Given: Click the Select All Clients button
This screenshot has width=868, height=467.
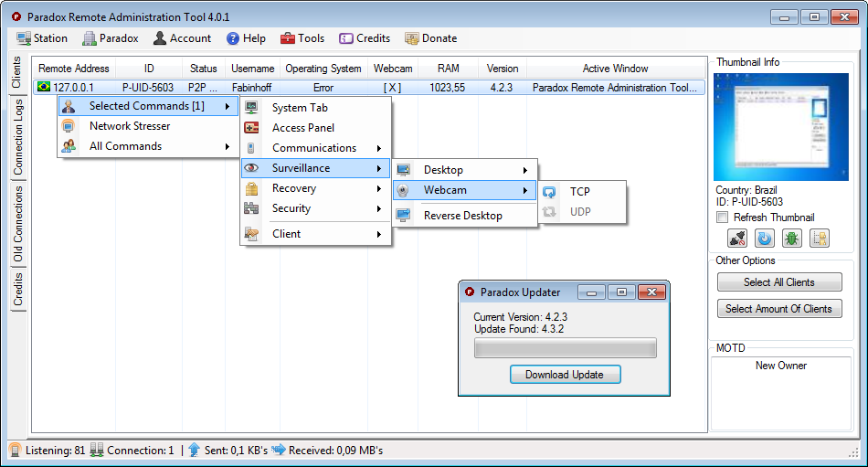Looking at the screenshot, I should click(x=779, y=282).
